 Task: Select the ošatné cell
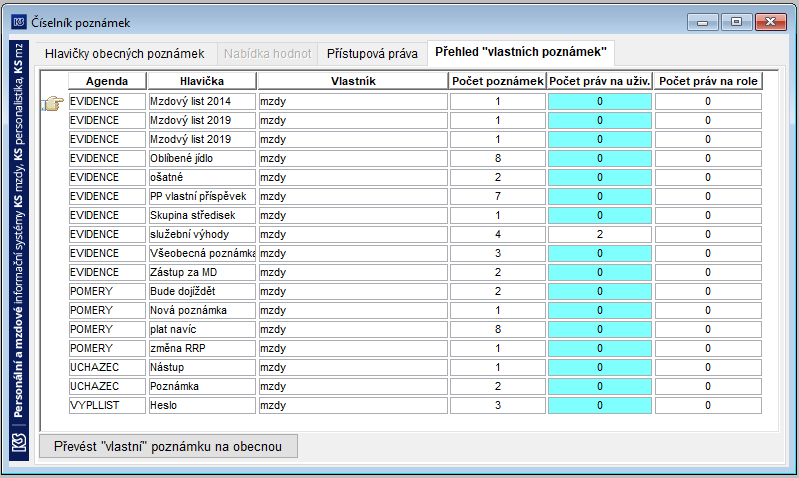coord(202,177)
